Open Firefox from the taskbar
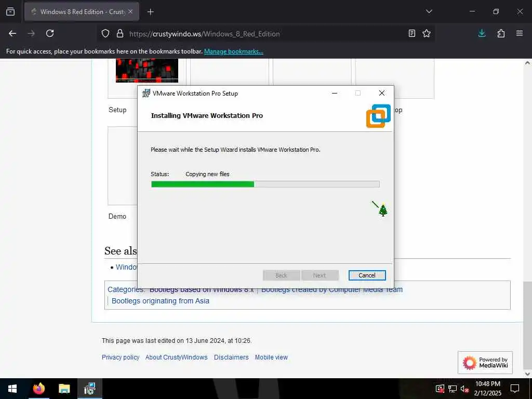This screenshot has height=399, width=532. (38, 389)
